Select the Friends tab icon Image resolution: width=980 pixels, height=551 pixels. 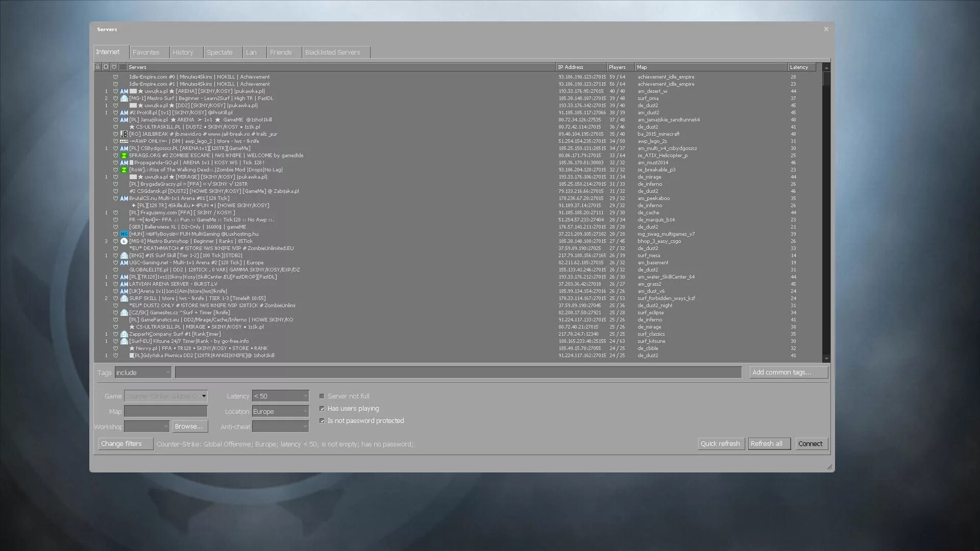[x=281, y=52]
